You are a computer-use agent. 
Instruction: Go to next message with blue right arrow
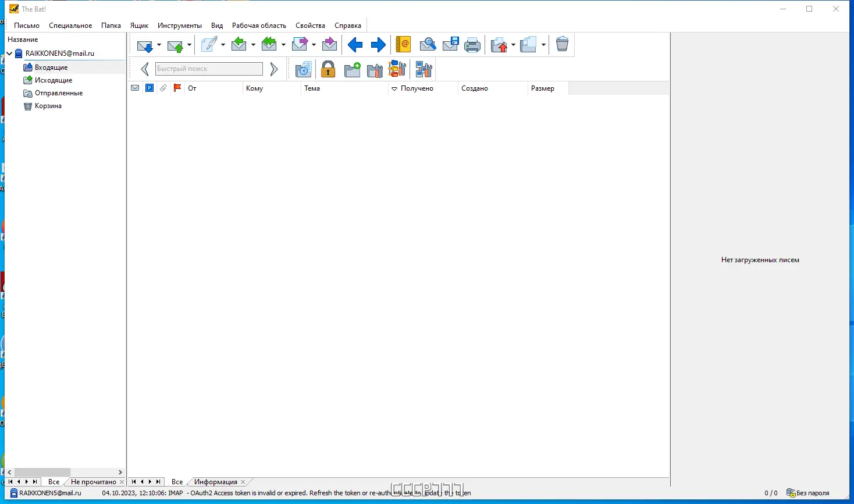378,45
